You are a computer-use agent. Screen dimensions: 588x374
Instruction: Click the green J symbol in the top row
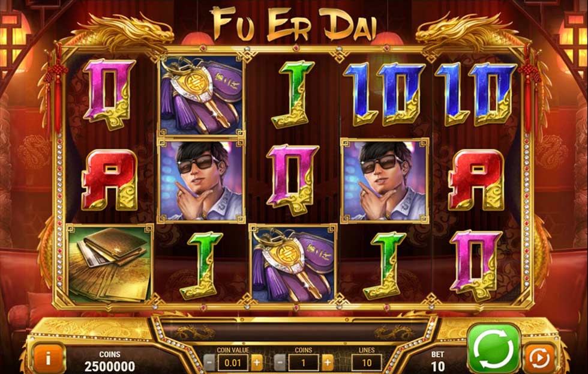tap(293, 94)
